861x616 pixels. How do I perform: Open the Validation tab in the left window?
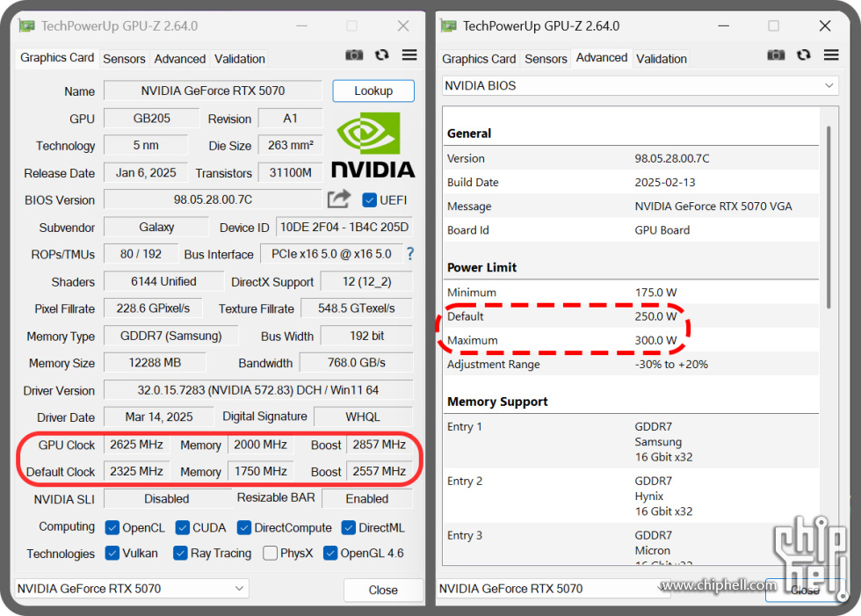[239, 59]
